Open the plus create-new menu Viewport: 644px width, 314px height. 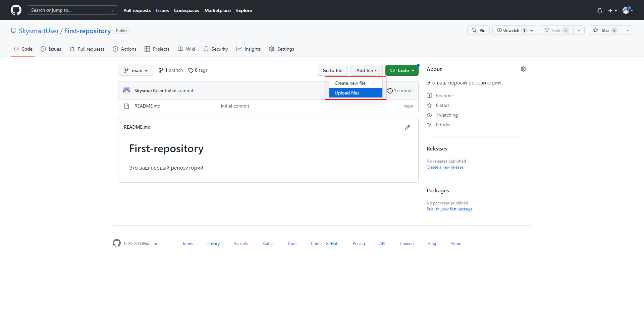pyautogui.click(x=612, y=10)
